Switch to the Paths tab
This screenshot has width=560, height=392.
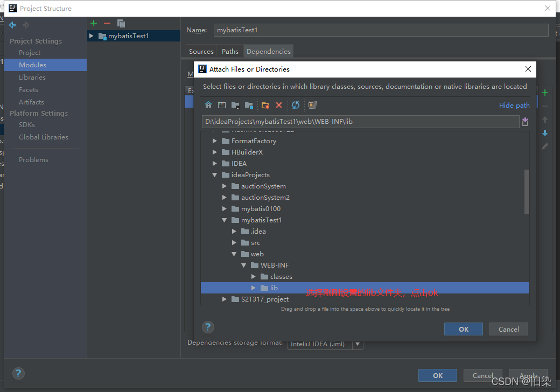coord(230,51)
